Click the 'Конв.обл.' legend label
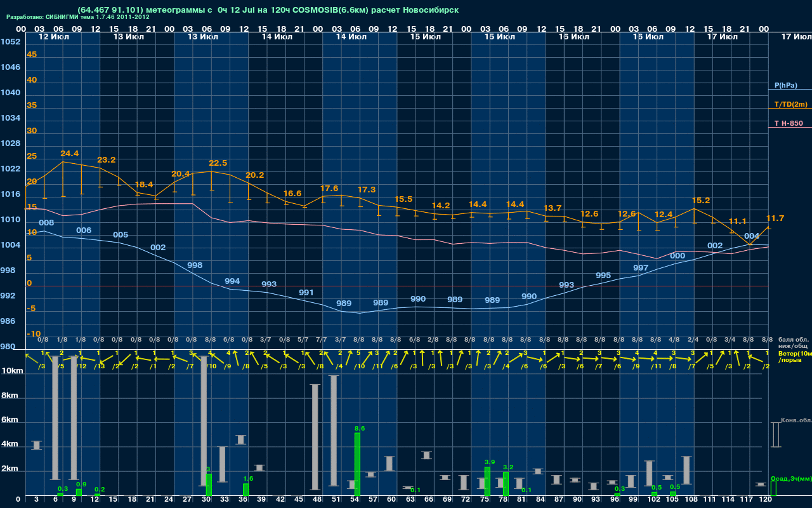Screen dimensions: 812x508 [x=796, y=420]
